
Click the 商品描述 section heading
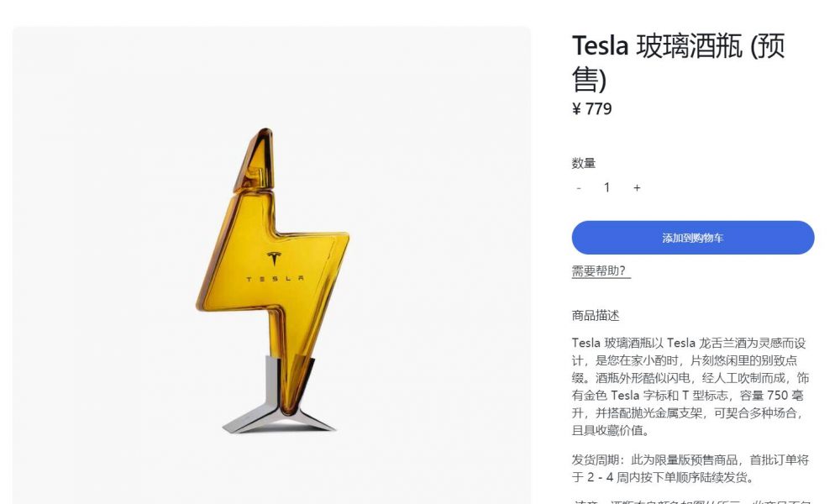click(x=596, y=316)
